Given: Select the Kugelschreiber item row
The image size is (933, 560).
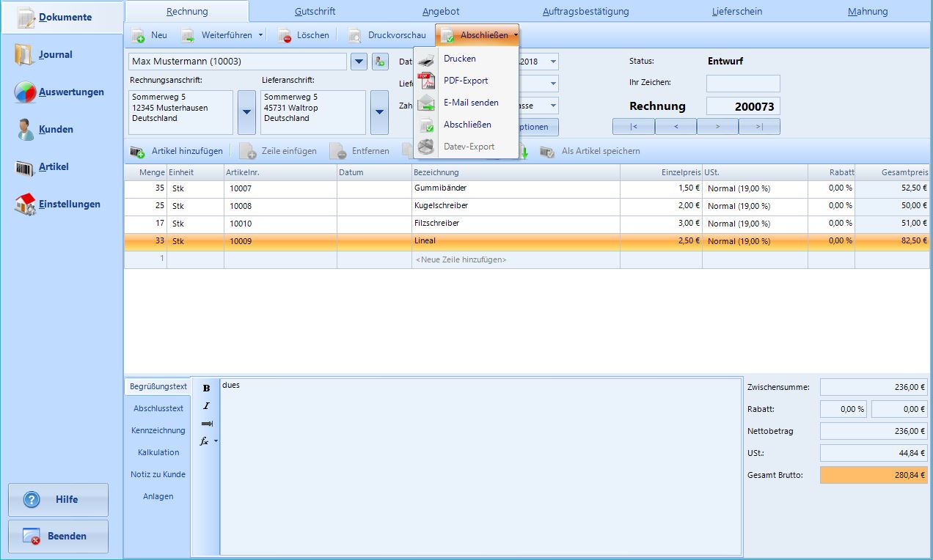Looking at the screenshot, I should [x=527, y=206].
